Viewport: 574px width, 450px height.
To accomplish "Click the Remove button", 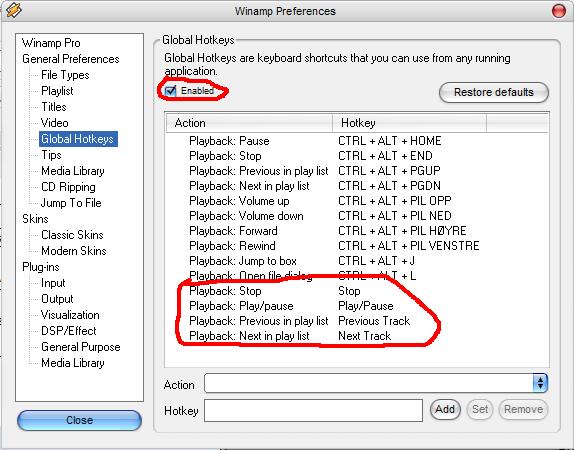I will pyautogui.click(x=523, y=409).
